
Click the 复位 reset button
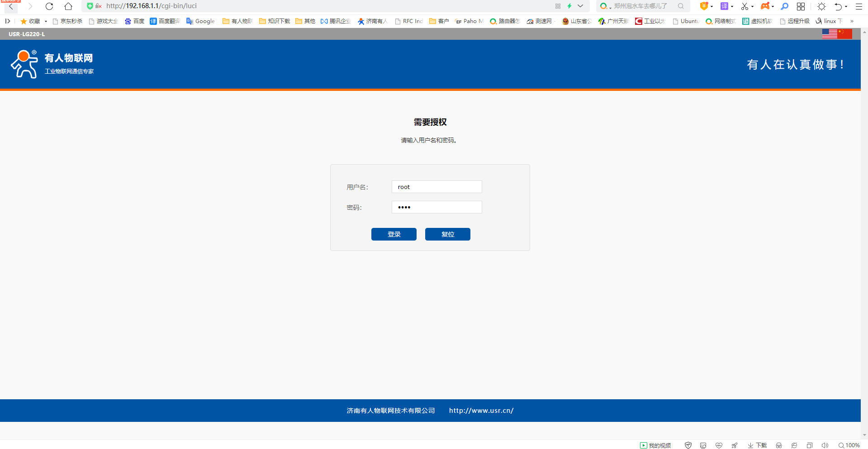[447, 234]
